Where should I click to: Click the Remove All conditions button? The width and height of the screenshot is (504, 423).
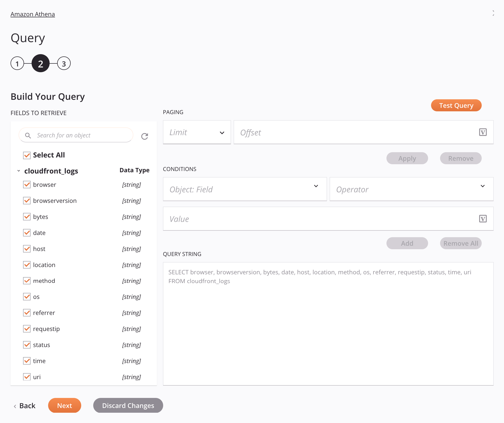point(460,243)
